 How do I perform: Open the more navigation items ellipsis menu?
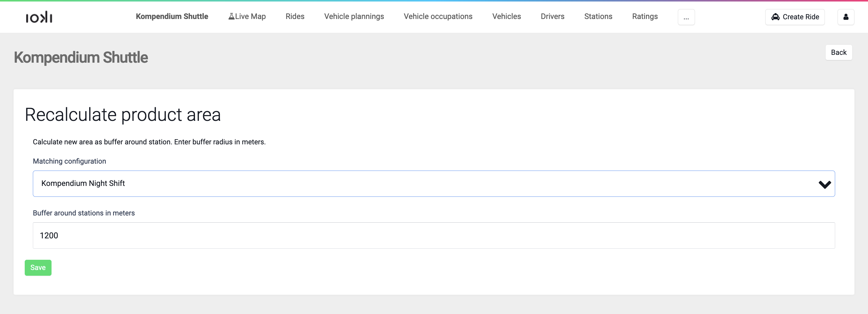tap(686, 17)
